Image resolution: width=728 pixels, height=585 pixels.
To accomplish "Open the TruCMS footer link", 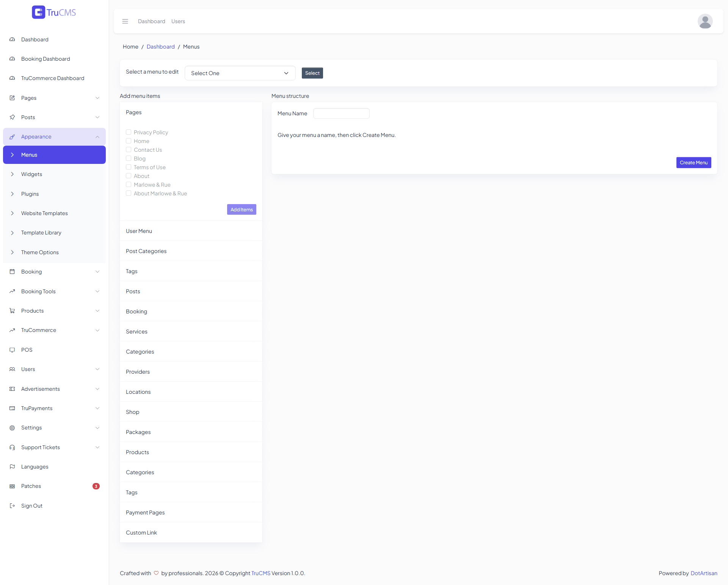I will [261, 573].
